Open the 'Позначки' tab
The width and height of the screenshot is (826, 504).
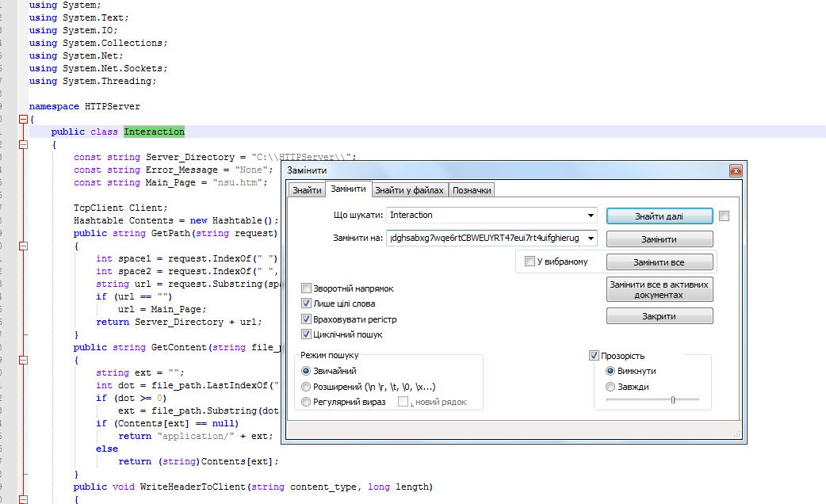coord(472,190)
